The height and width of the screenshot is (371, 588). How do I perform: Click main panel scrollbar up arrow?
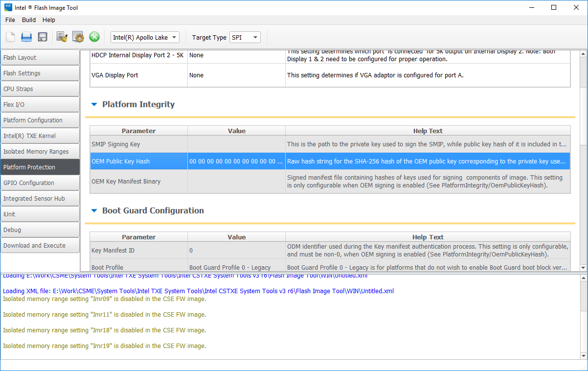coord(583,53)
